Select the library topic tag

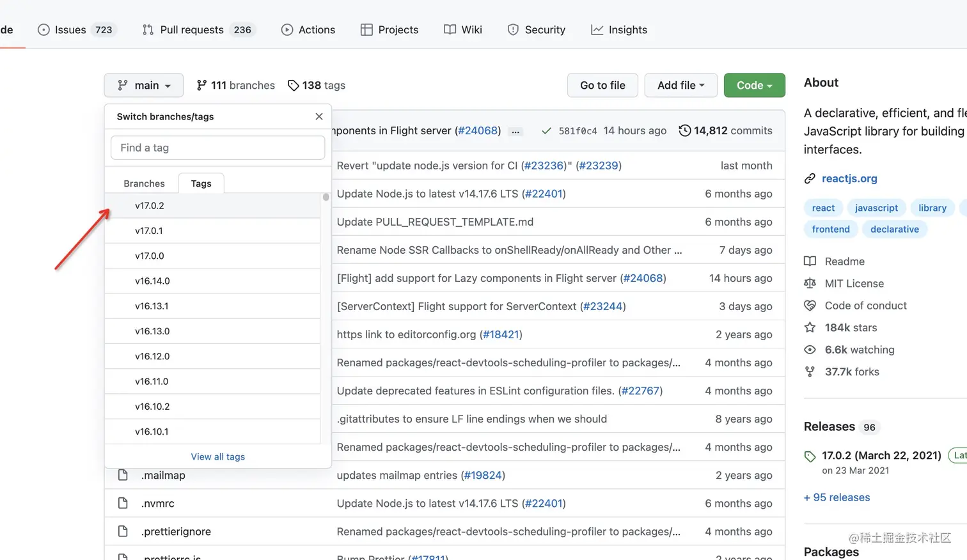point(932,208)
